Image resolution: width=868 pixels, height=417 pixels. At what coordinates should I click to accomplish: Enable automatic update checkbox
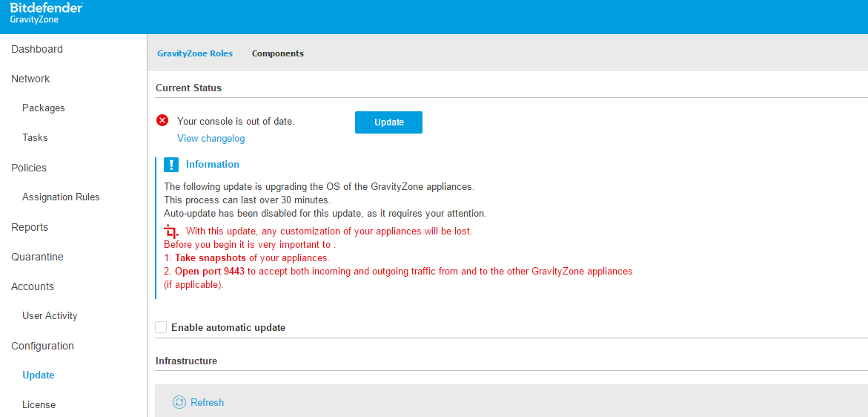tap(161, 327)
